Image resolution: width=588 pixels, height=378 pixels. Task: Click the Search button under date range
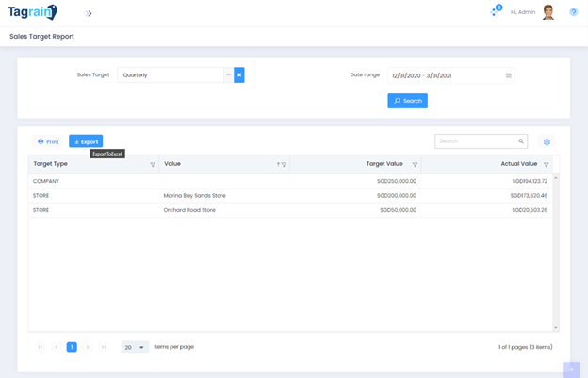[407, 101]
